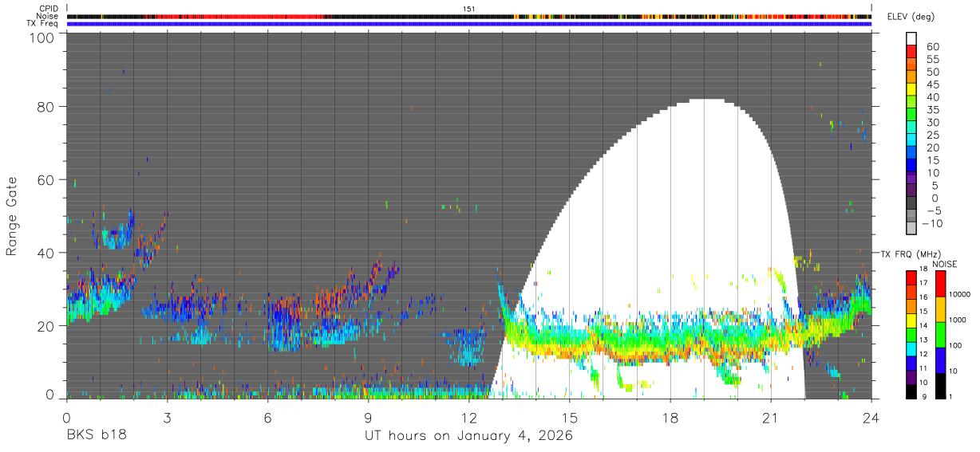Screen dimensions: 980x452
Task: Click the x-axis tick label "18"
Action: tap(670, 417)
